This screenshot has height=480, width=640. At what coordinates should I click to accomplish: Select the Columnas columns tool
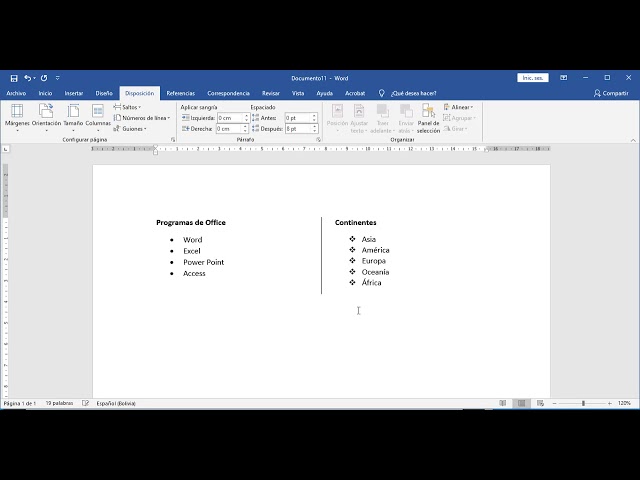(98, 115)
